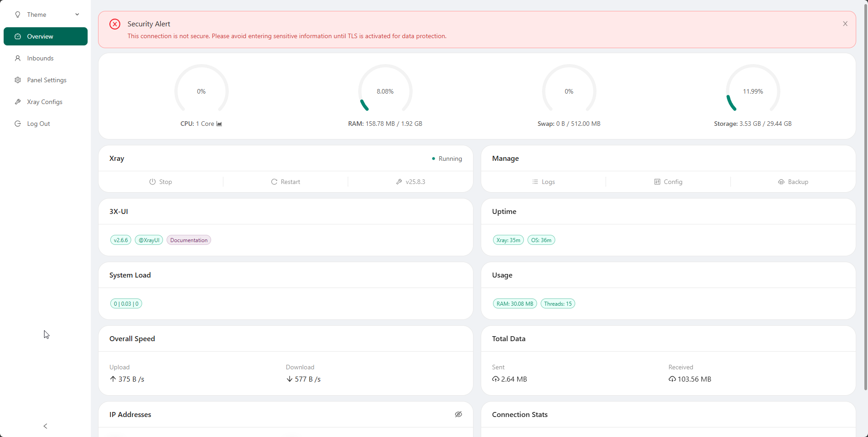Toggle IP Addresses visibility eye icon
The image size is (868, 437).
tap(459, 414)
